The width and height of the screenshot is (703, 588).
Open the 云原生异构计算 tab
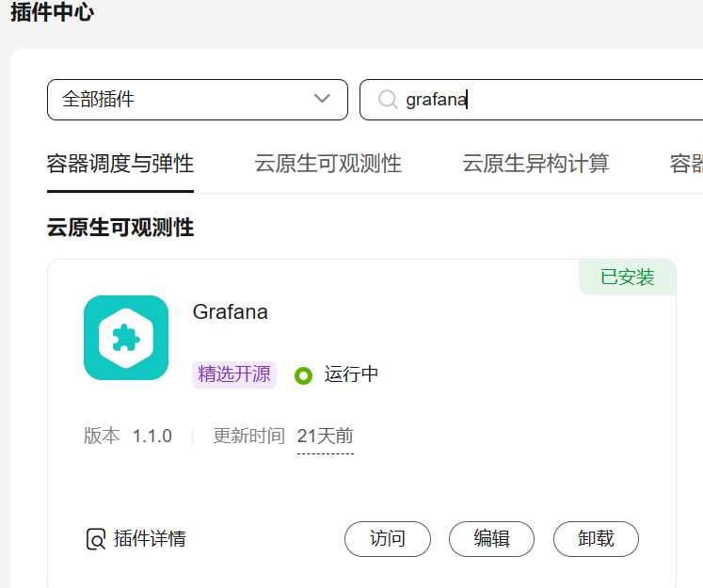[x=535, y=164]
